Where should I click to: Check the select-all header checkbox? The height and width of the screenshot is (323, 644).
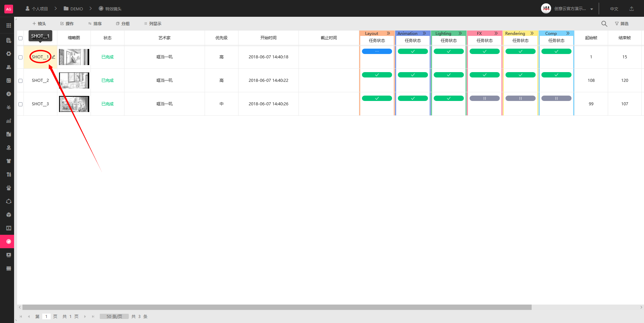(20, 38)
